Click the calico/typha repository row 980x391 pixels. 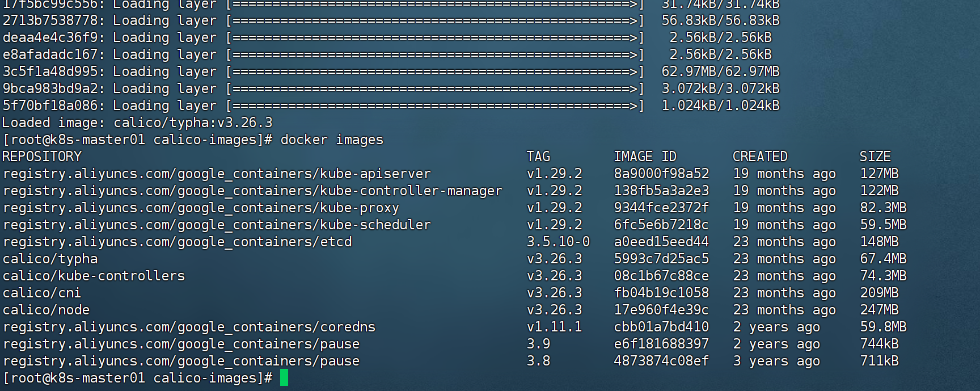tap(50, 259)
